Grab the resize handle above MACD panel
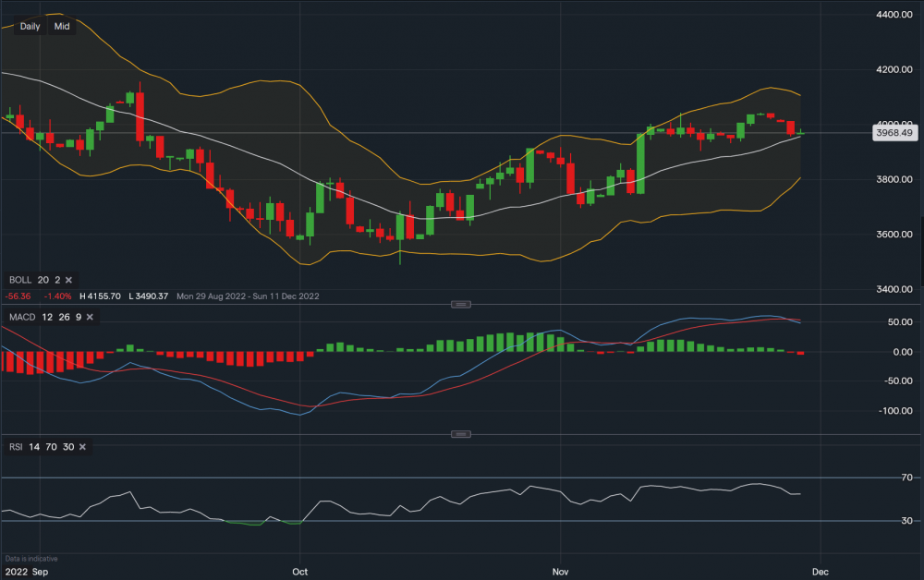 click(x=461, y=304)
